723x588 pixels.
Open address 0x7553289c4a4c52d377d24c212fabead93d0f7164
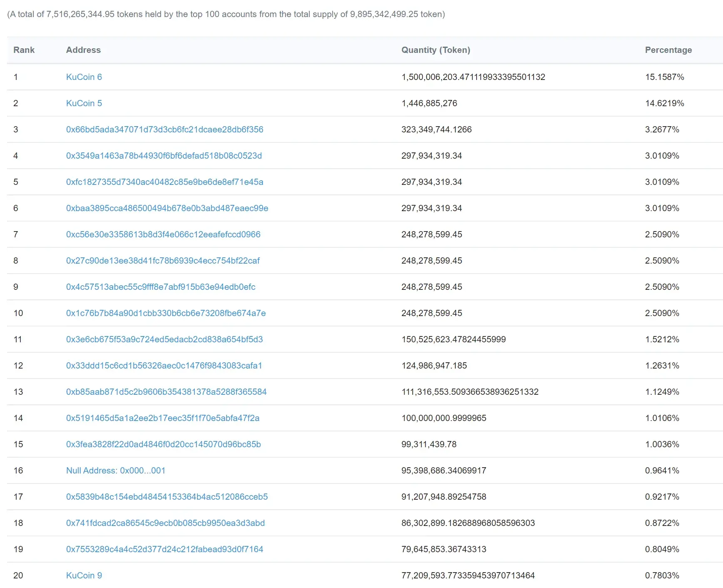coord(164,549)
